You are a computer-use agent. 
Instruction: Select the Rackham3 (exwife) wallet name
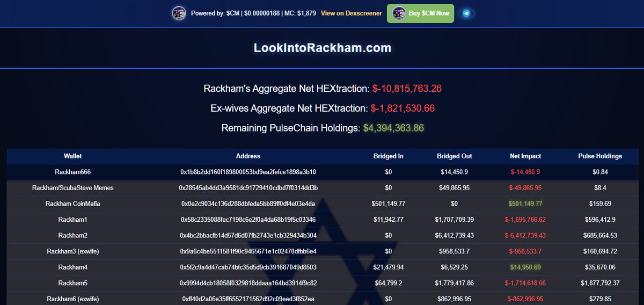[73, 251]
